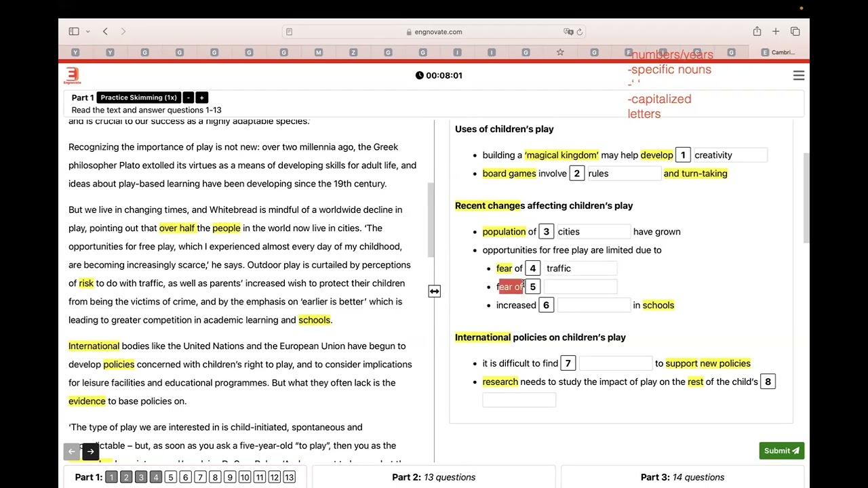The height and width of the screenshot is (488, 868).
Task: Click the Engnovate logo
Action: coord(73,76)
